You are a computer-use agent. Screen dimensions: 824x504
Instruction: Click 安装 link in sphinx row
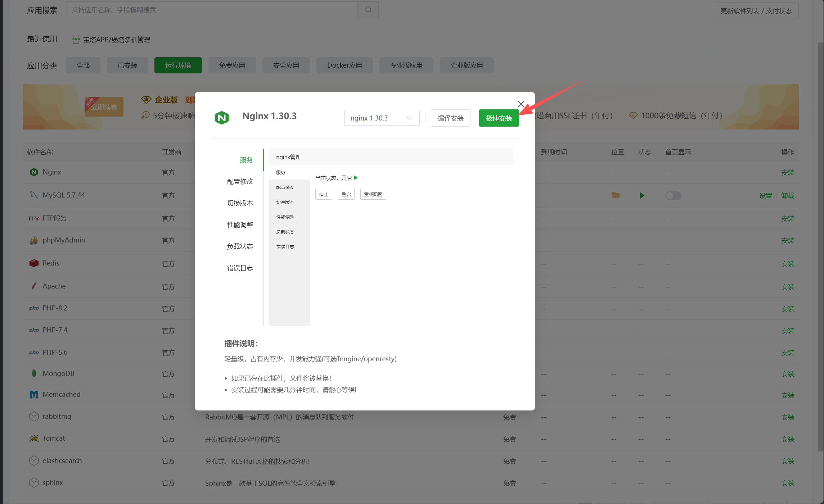tap(788, 483)
